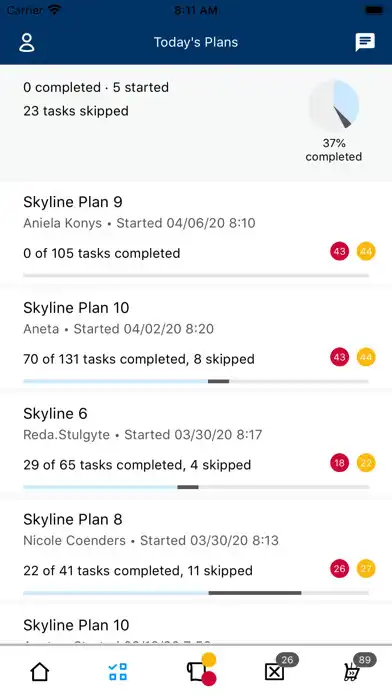Tap the Today's Plans header title
This screenshot has height=696, width=392.
pyautogui.click(x=196, y=42)
